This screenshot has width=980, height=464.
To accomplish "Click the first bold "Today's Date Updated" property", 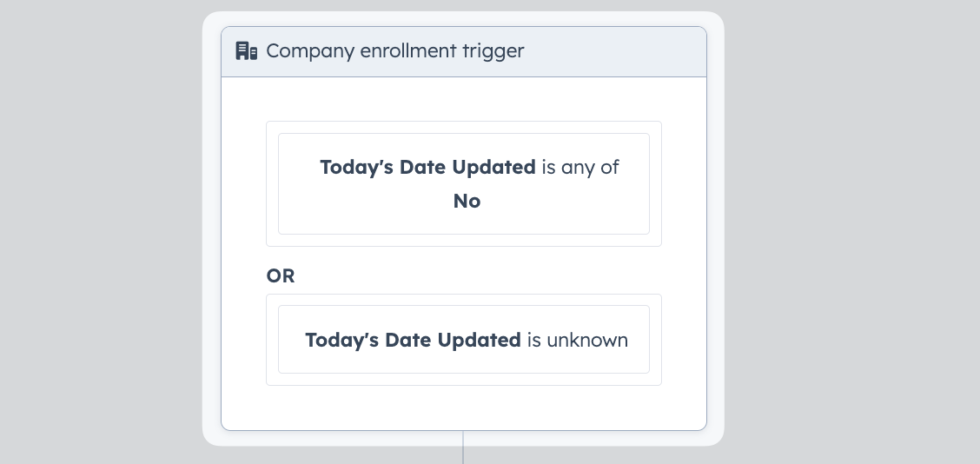I will pyautogui.click(x=427, y=167).
